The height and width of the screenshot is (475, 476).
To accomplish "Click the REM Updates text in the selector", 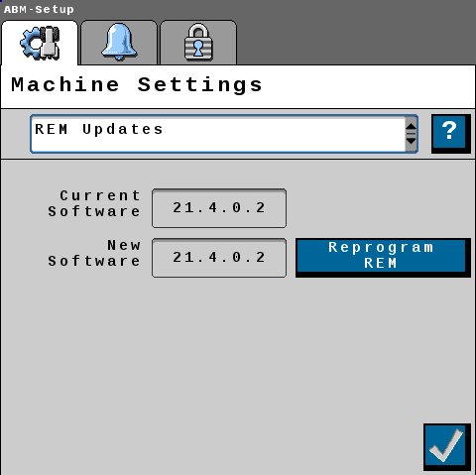I will [99, 129].
